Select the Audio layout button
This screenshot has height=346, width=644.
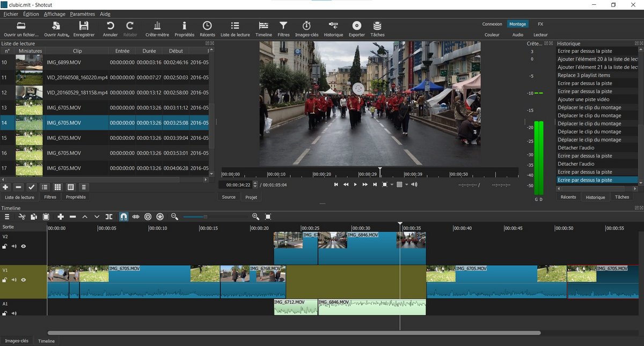(517, 34)
